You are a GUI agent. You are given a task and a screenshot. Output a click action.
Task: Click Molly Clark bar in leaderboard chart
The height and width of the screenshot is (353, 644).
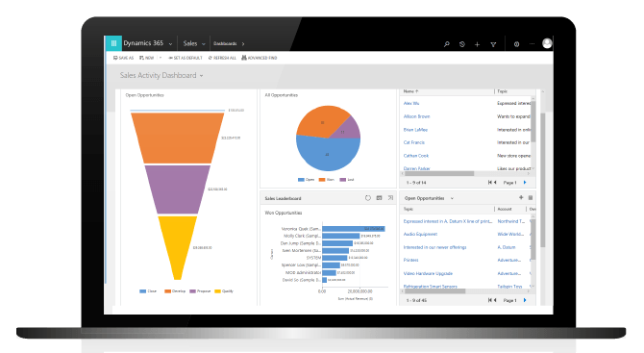341,236
